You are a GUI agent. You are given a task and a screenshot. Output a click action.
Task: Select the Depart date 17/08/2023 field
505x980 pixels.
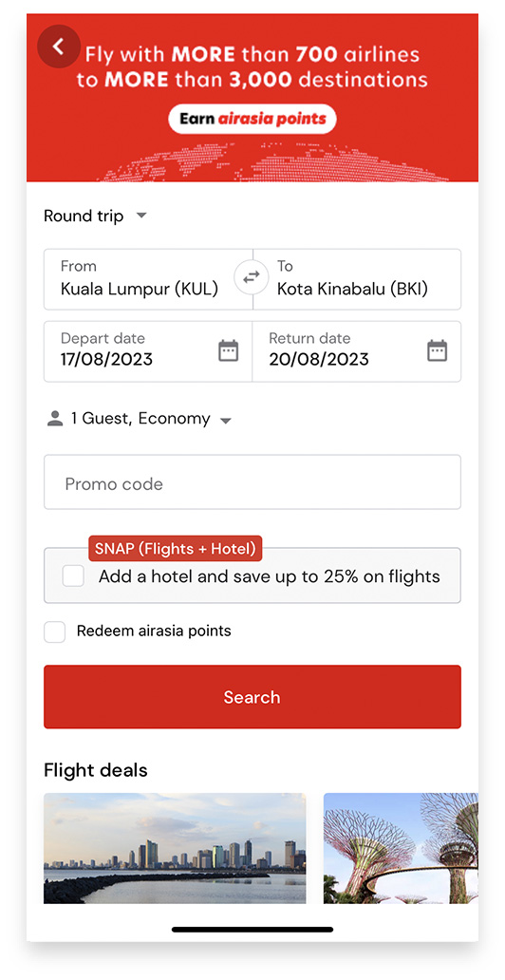click(x=148, y=351)
